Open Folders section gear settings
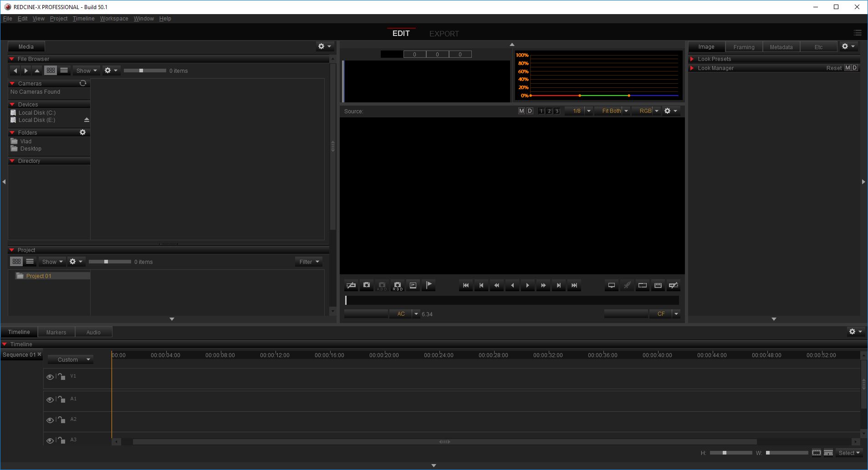The width and height of the screenshot is (868, 470). (82, 132)
